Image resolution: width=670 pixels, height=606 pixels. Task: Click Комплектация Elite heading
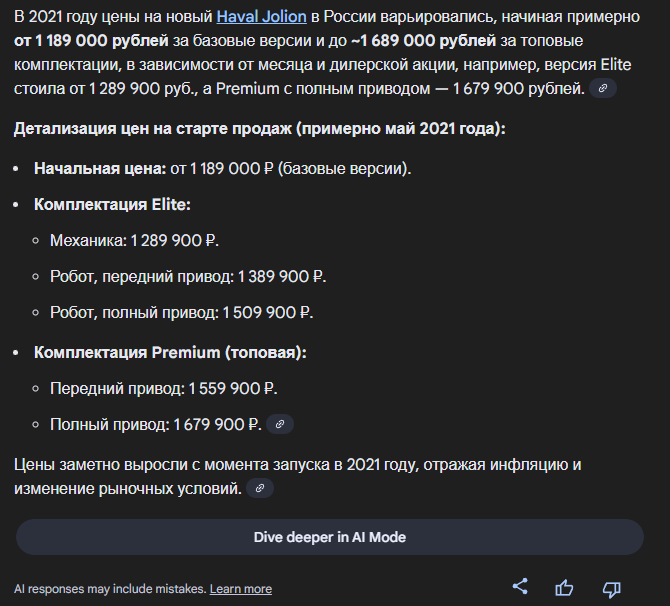click(x=112, y=204)
